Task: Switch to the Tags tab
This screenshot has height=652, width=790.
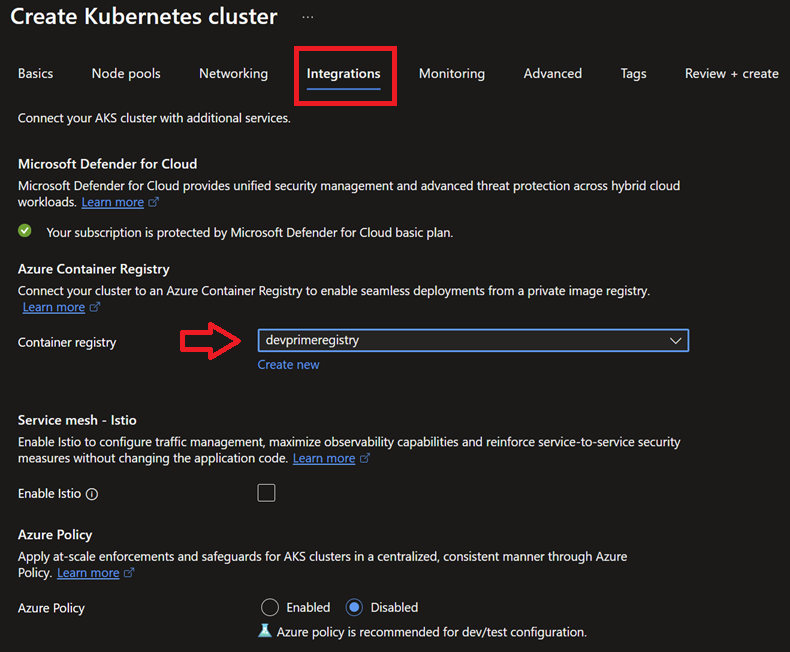Action: 633,74
